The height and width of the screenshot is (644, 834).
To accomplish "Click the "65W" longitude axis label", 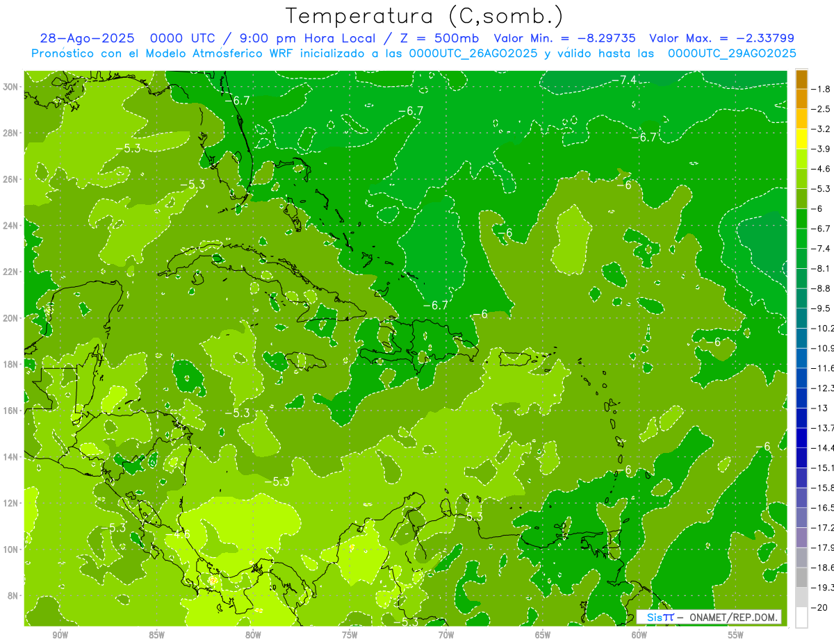I will (543, 635).
